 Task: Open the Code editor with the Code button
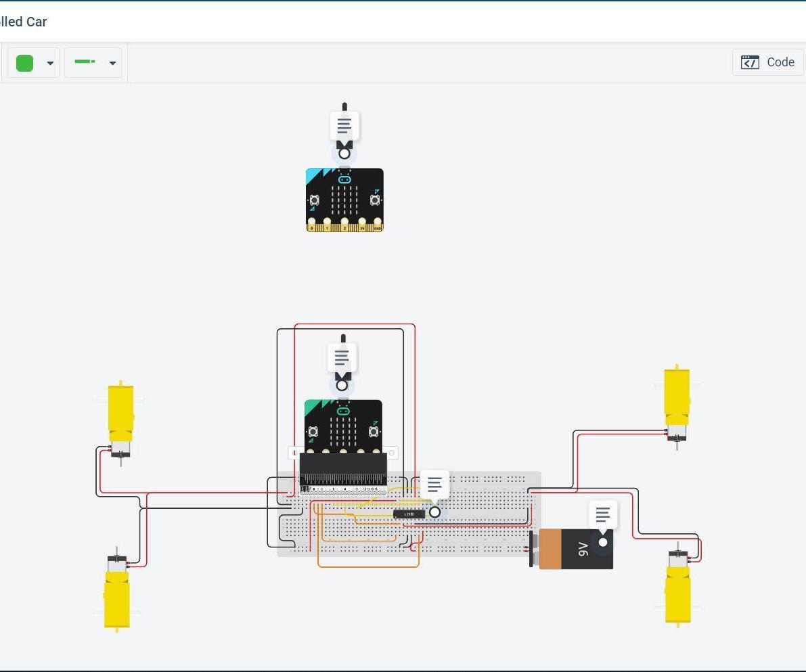(767, 62)
